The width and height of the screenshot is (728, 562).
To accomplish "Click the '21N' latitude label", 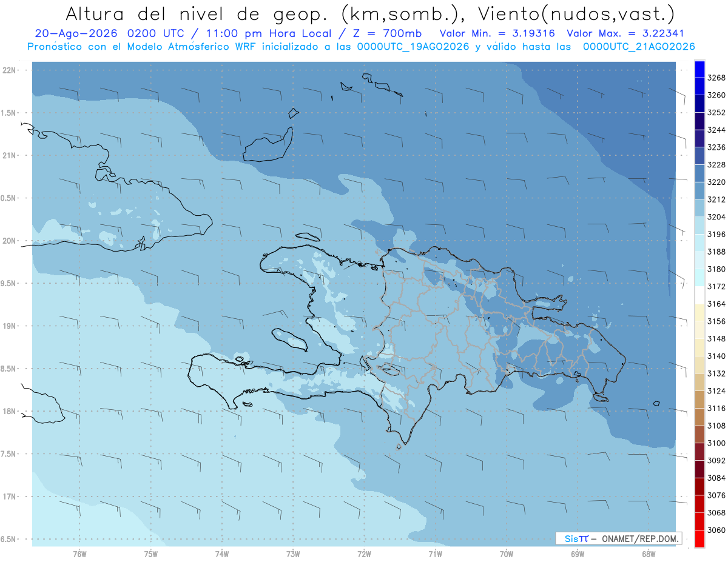I will pos(10,156).
